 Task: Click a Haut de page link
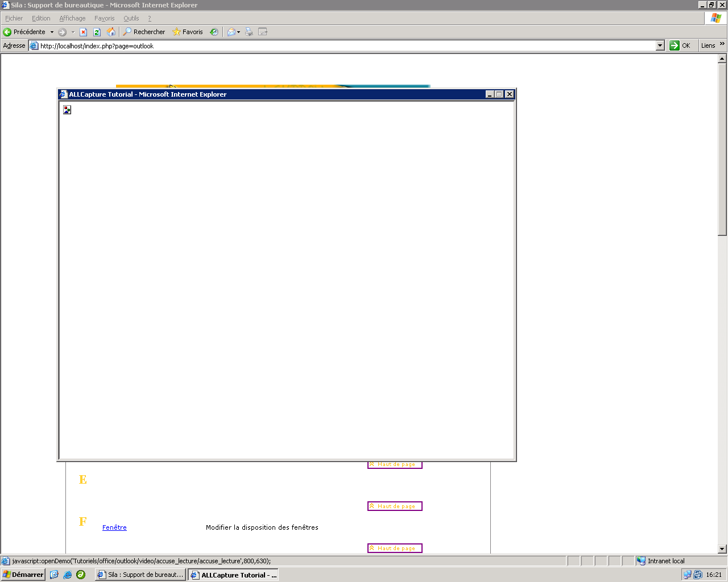coord(395,506)
